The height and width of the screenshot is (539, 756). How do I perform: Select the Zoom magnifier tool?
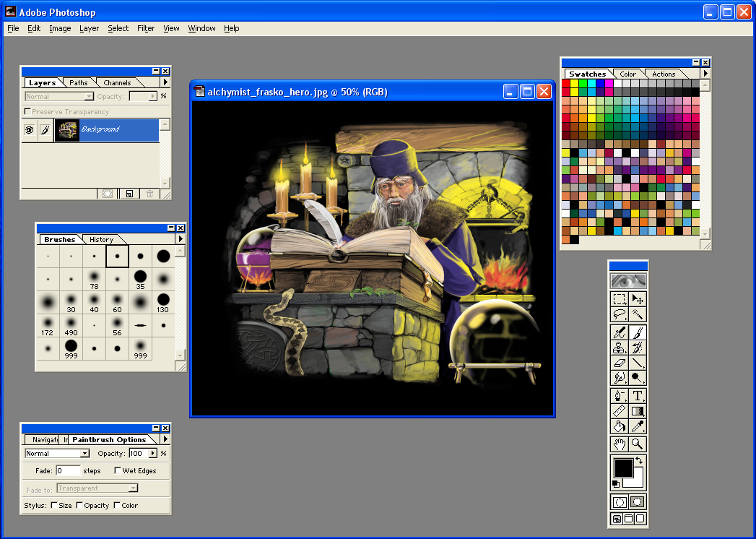(638, 444)
